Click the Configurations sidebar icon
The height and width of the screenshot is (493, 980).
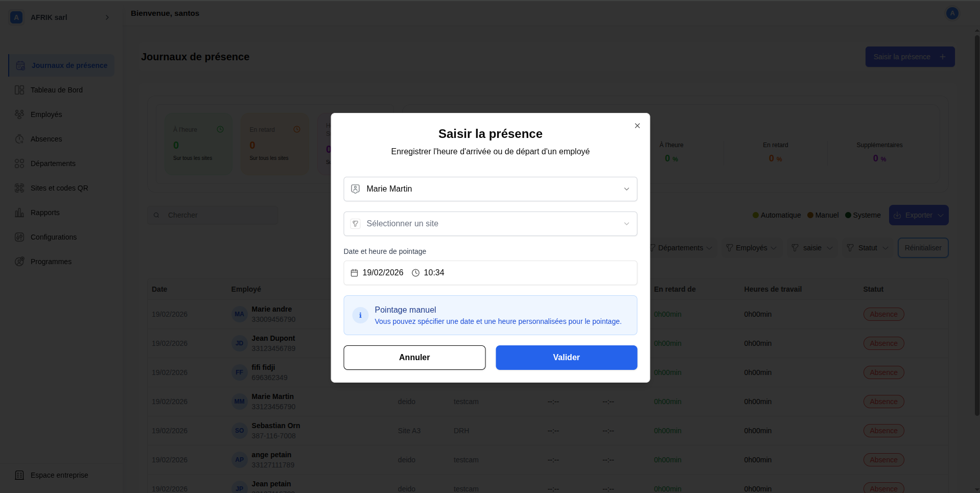19,237
